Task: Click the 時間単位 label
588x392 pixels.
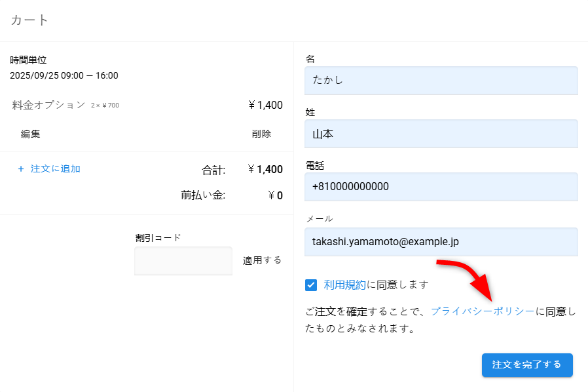Action: (28, 60)
